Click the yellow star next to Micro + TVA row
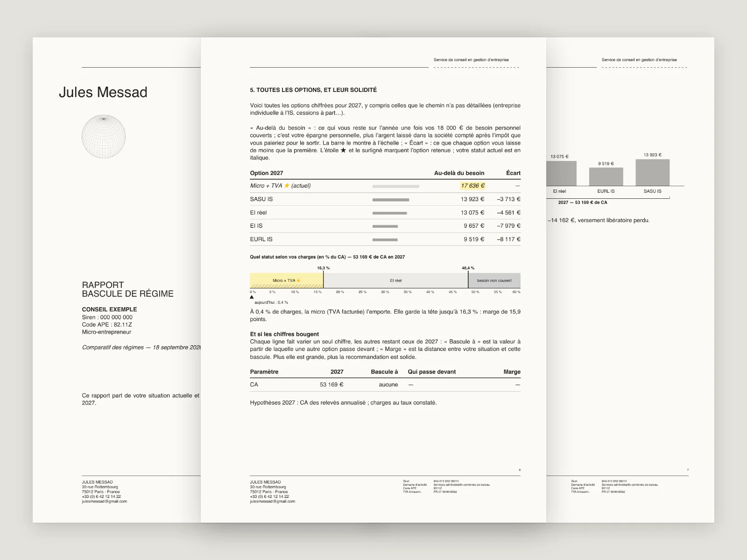The height and width of the screenshot is (560, 747). [287, 186]
